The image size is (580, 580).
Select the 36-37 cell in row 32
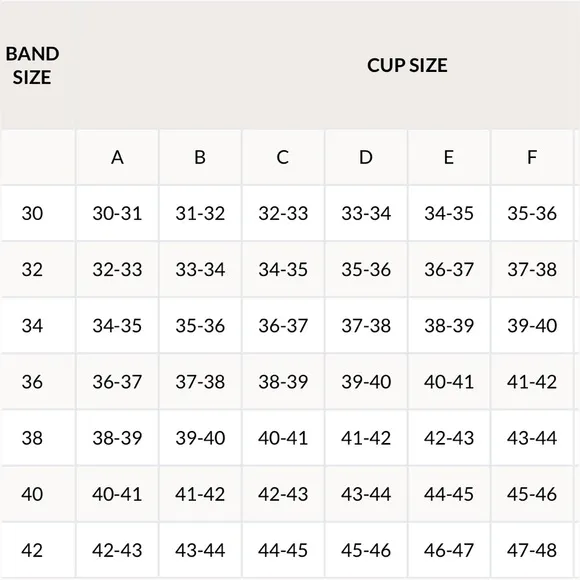[449, 269]
